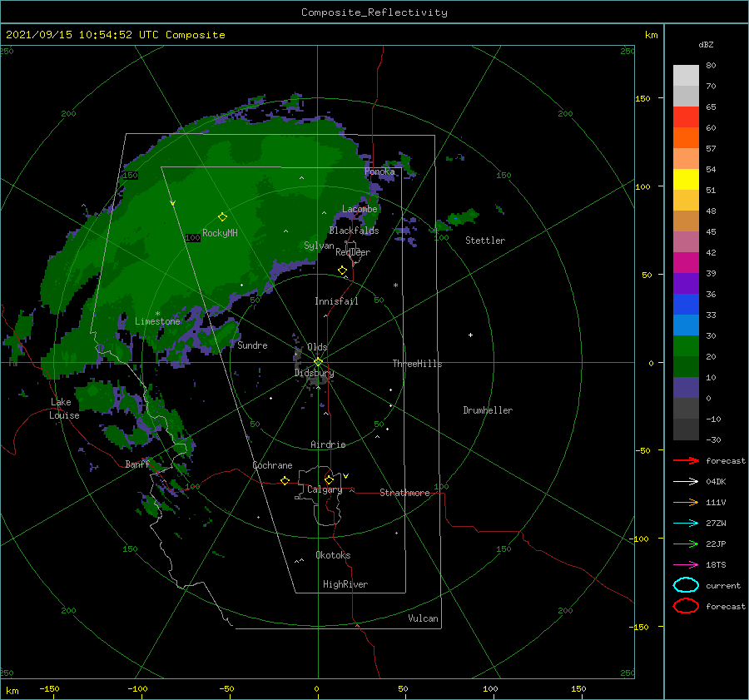Click the Composite_Reflectivity title text
749x700 pixels.
374,12
